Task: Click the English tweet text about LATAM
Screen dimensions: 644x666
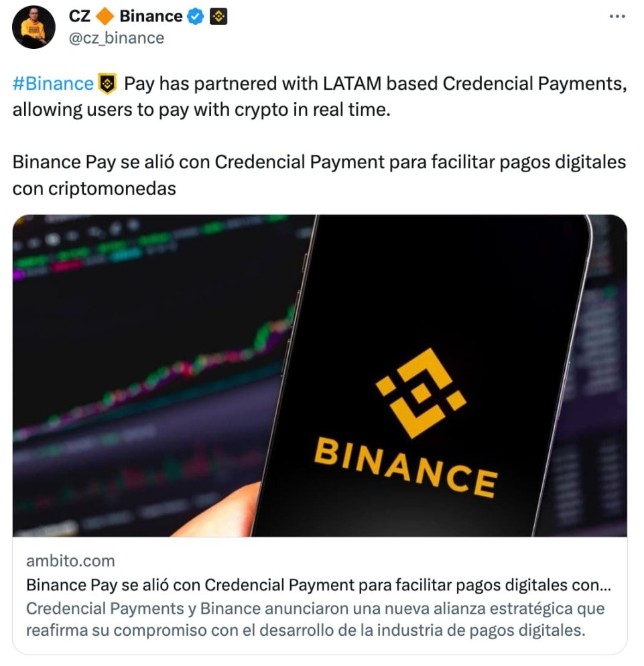Action: coord(320,96)
